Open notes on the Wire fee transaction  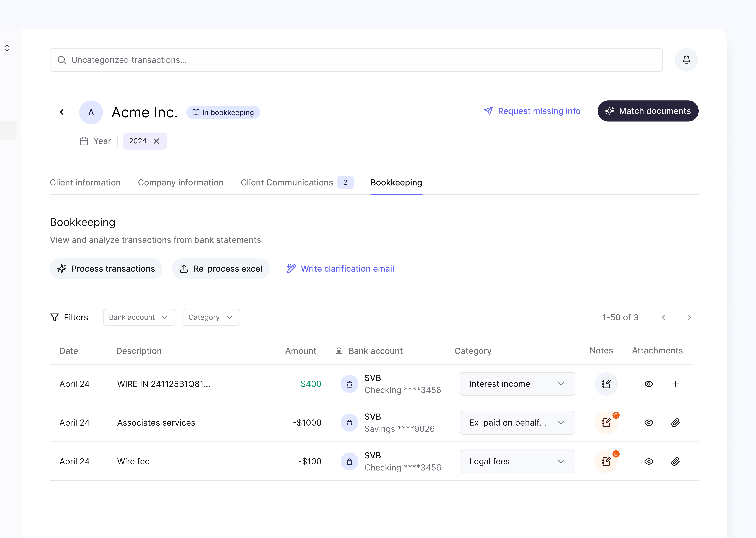click(x=606, y=461)
